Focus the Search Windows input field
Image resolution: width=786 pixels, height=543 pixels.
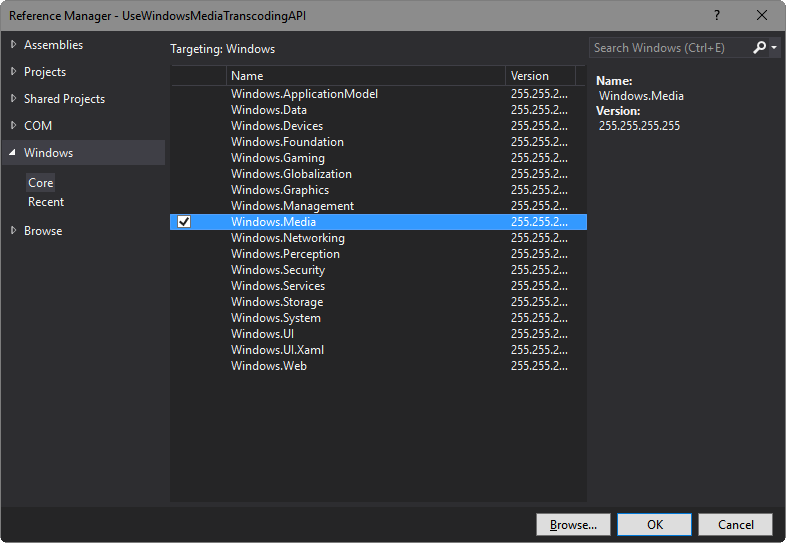[670, 48]
